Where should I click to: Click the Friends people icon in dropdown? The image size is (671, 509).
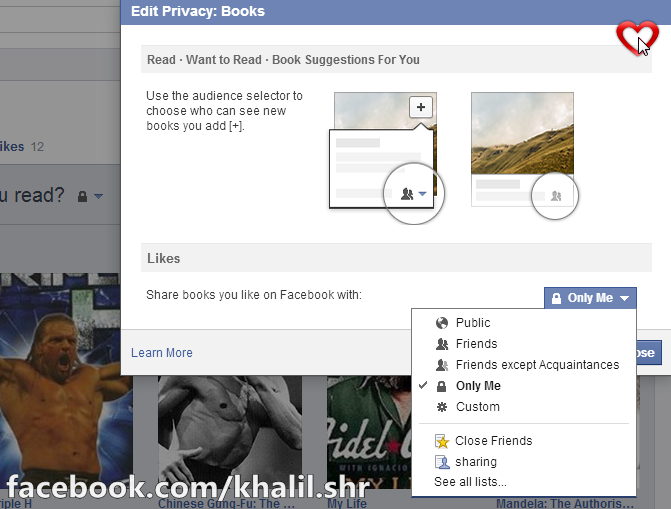[442, 344]
